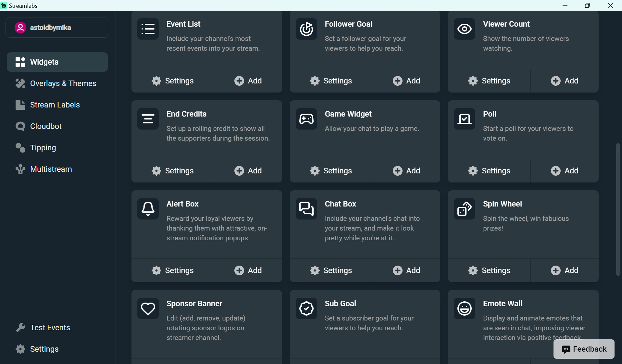Click the Alert Box bell icon
This screenshot has width=622, height=364.
point(148,209)
